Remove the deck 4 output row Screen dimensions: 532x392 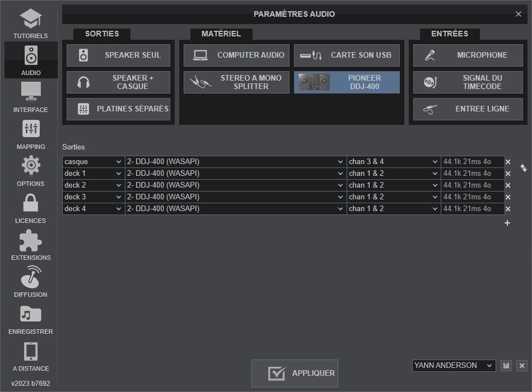[x=508, y=209]
